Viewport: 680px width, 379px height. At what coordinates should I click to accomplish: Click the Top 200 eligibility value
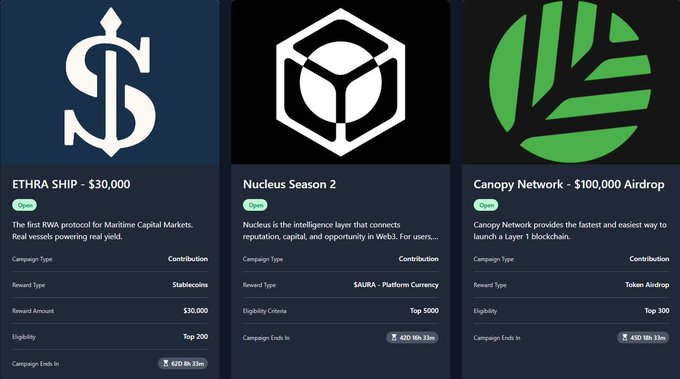click(x=196, y=337)
